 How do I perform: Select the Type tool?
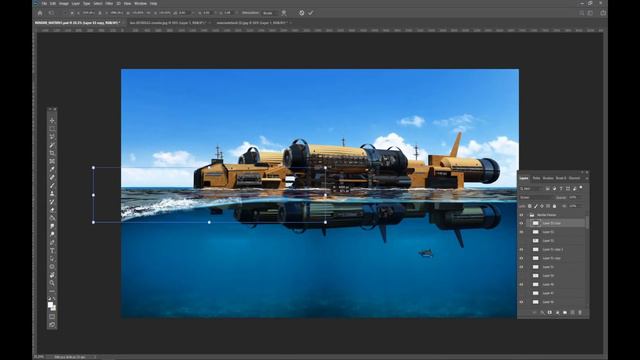(52, 250)
